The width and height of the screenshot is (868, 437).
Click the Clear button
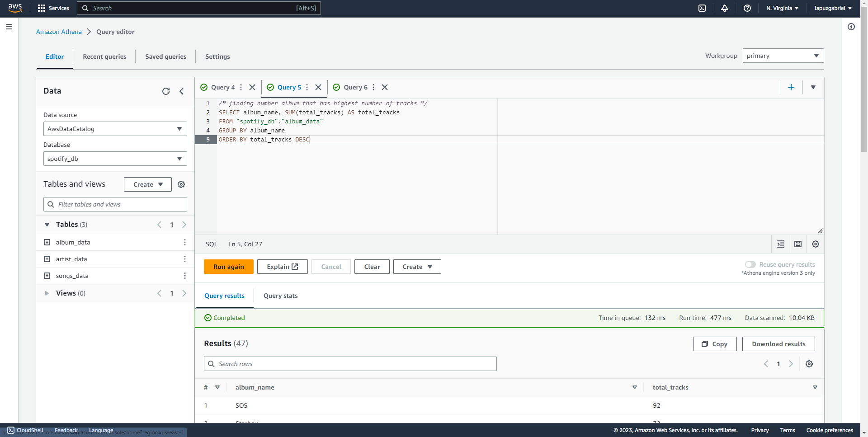372,267
